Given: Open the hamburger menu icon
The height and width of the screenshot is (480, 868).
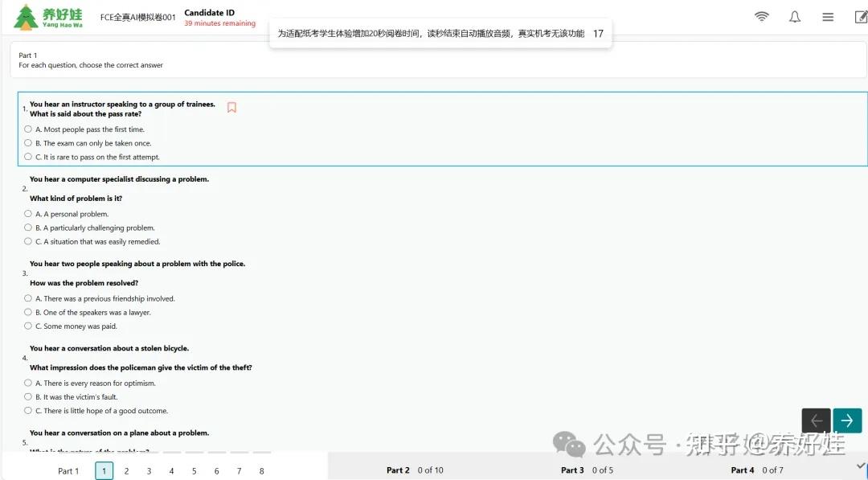Looking at the screenshot, I should point(828,16).
